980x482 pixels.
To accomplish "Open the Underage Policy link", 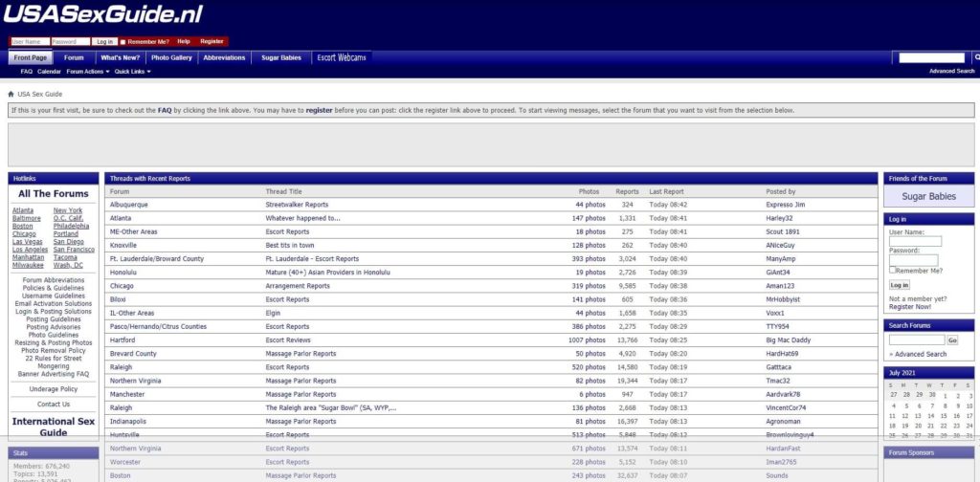I will click(x=54, y=389).
